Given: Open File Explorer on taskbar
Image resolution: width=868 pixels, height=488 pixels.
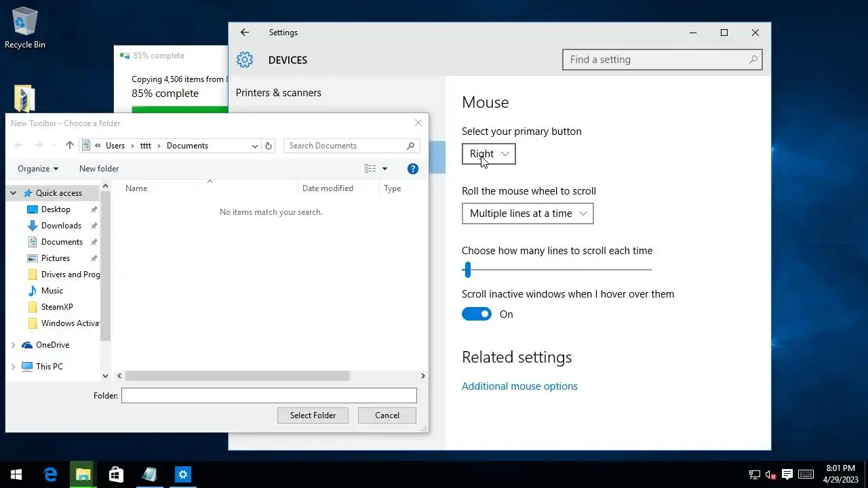Looking at the screenshot, I should [x=83, y=474].
